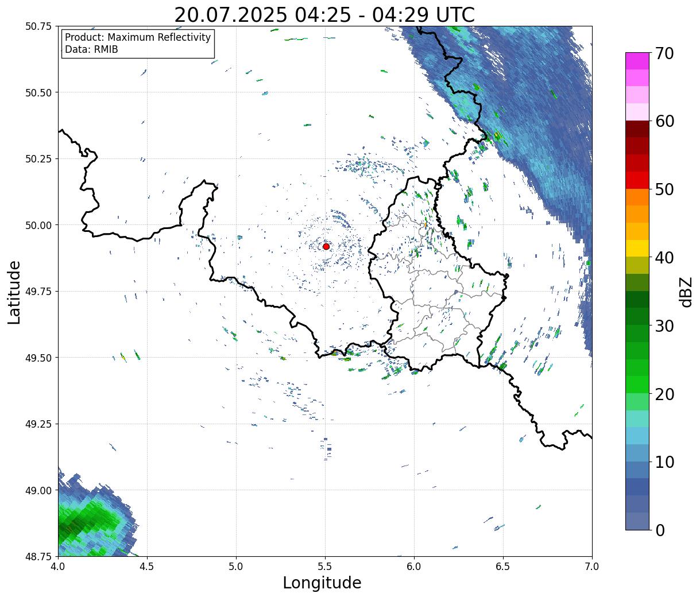The image size is (700, 597).
Task: Click the light blue colorbar swatch between 10 and 20
Action: pyautogui.click(x=637, y=436)
